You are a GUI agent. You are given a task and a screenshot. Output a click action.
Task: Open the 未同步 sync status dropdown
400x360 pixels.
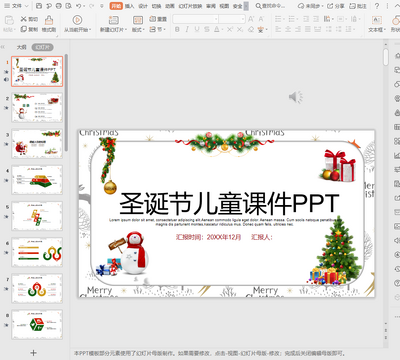[x=310, y=6]
